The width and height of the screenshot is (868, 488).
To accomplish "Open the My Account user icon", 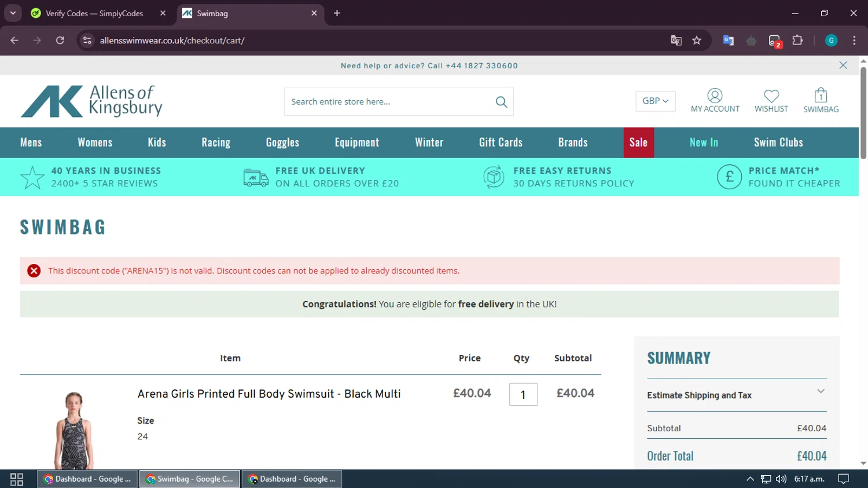I will click(x=715, y=96).
